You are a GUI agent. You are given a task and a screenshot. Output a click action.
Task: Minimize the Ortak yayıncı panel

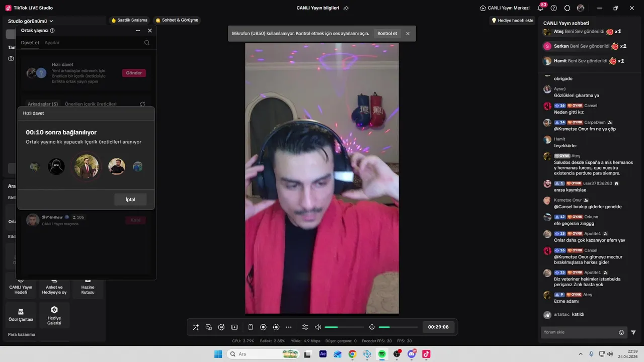138,30
